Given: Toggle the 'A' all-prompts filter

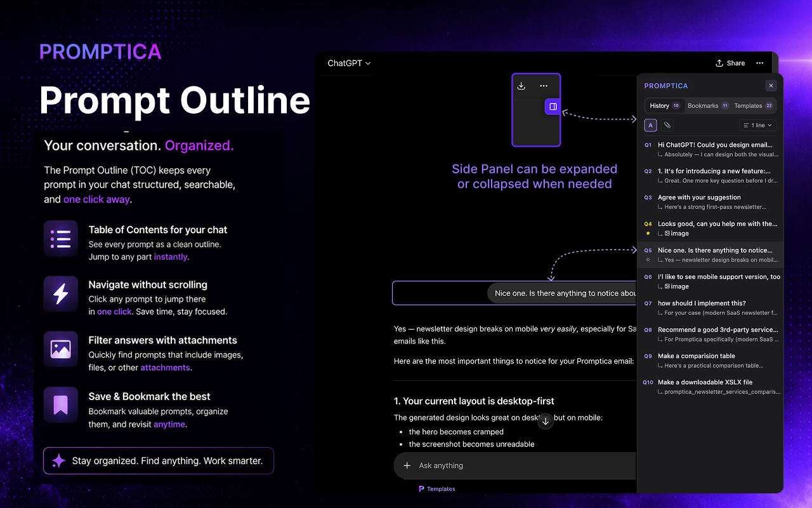Looking at the screenshot, I should tap(650, 125).
